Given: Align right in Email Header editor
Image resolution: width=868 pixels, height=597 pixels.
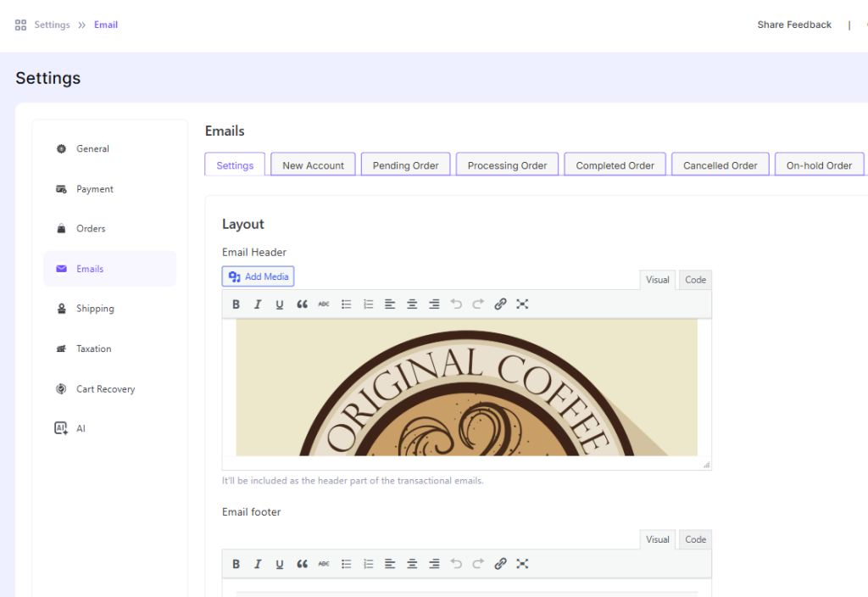Looking at the screenshot, I should point(434,304).
